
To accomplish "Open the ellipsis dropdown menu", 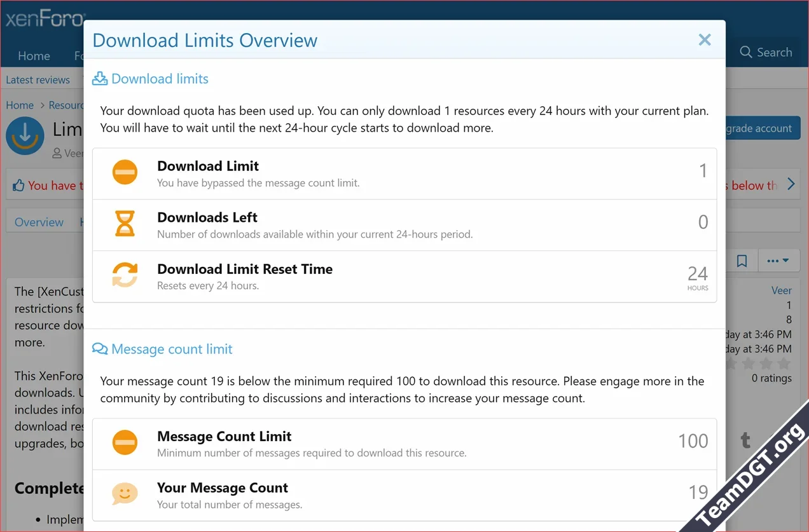I will click(x=778, y=261).
